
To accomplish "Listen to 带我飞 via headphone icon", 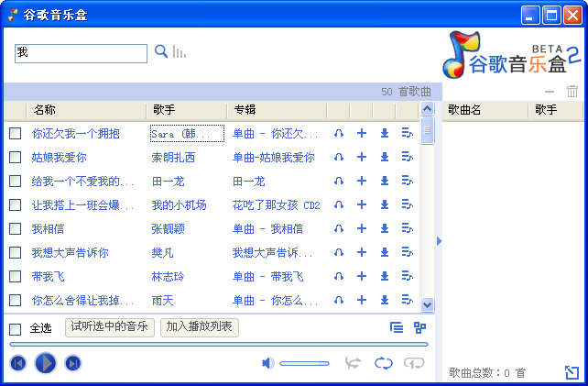I will tap(339, 276).
